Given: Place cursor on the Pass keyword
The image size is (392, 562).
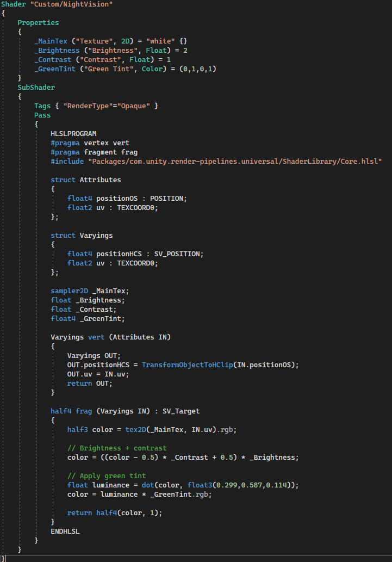Looking at the screenshot, I should [42, 115].
